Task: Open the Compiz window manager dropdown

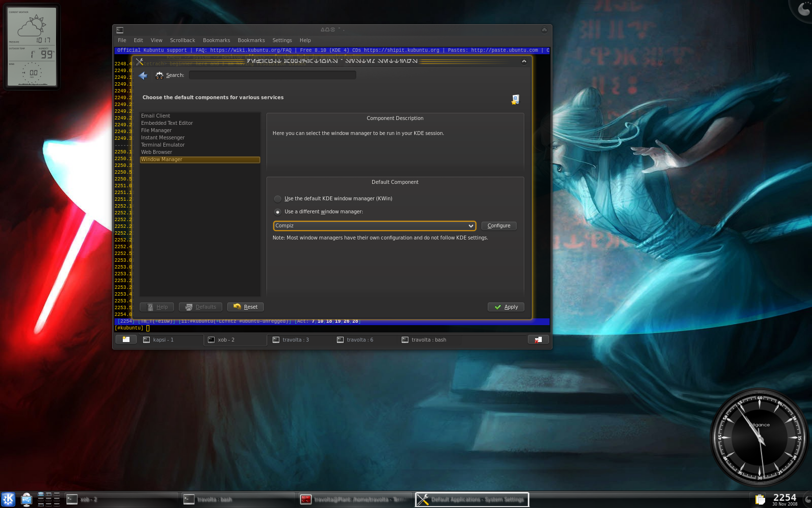Action: 375,226
